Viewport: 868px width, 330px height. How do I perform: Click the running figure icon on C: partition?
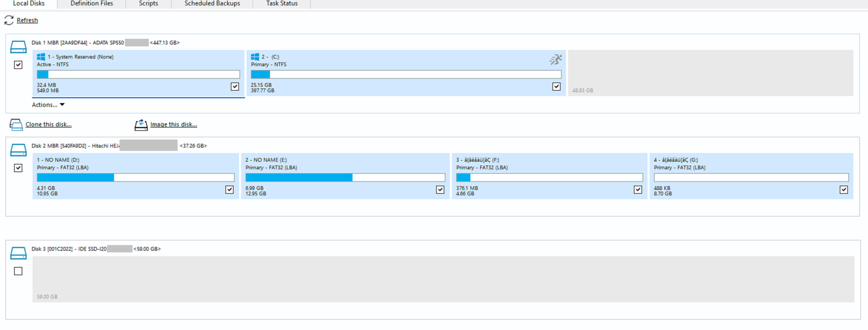[555, 60]
